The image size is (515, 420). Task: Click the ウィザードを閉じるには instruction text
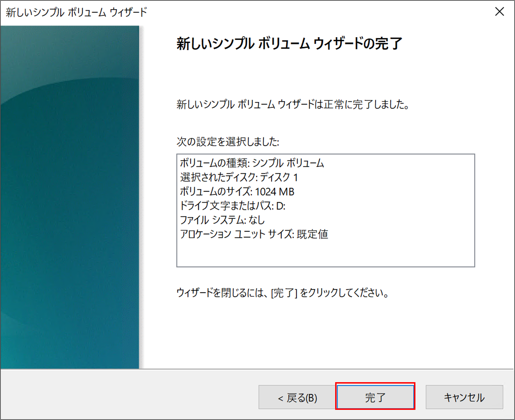(x=283, y=292)
